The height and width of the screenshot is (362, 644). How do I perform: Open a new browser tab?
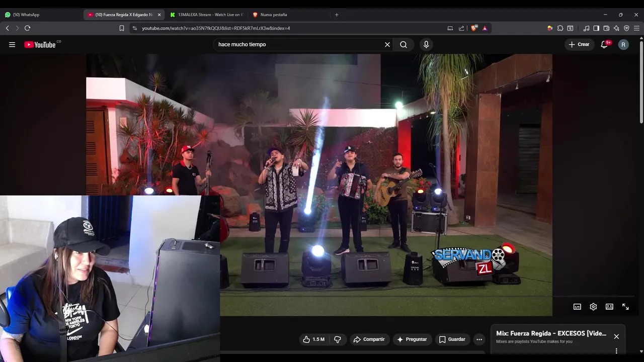(x=337, y=15)
